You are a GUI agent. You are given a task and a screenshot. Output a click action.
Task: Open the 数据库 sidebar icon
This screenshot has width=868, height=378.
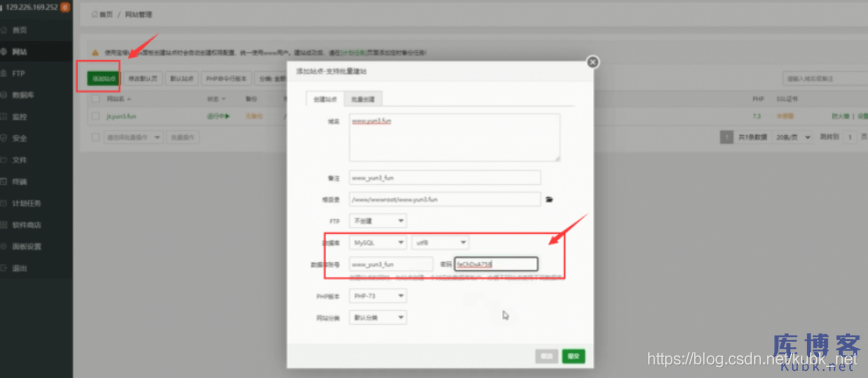pyautogui.click(x=4, y=95)
